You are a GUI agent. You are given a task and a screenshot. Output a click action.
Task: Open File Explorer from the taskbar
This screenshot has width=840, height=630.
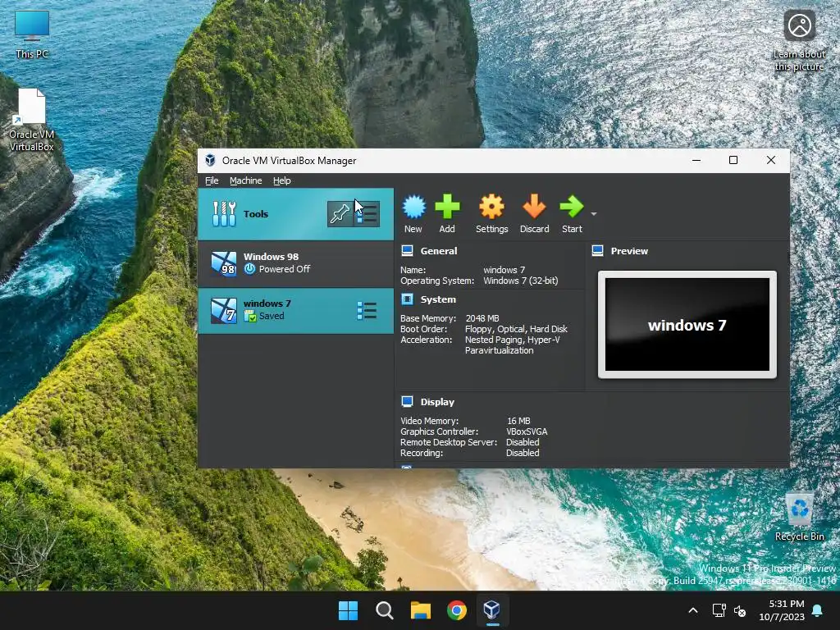click(421, 610)
